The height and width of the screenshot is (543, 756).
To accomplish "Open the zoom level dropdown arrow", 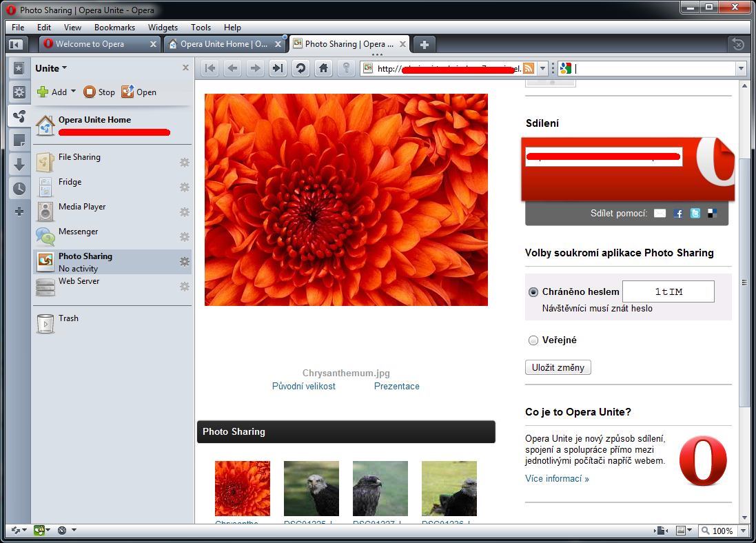I will (743, 531).
